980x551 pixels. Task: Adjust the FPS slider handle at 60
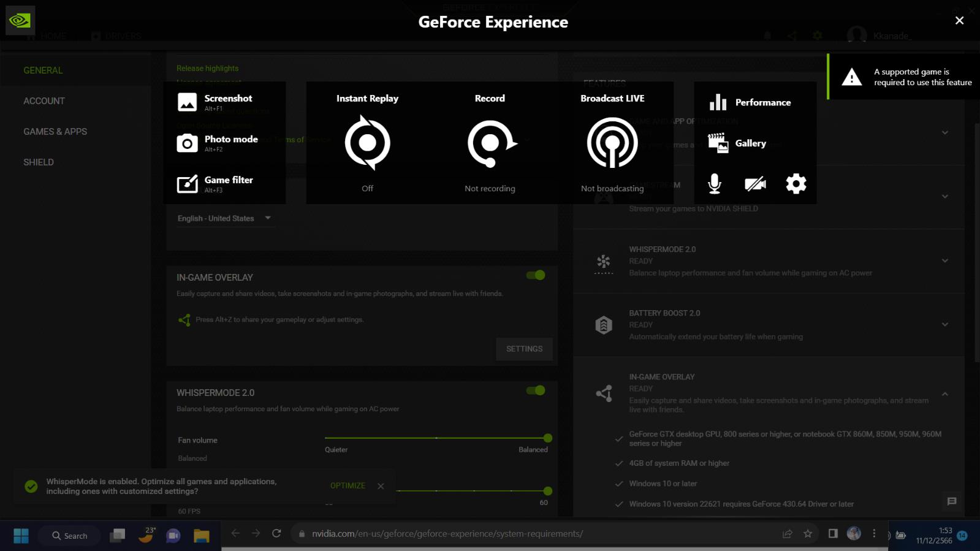(548, 491)
